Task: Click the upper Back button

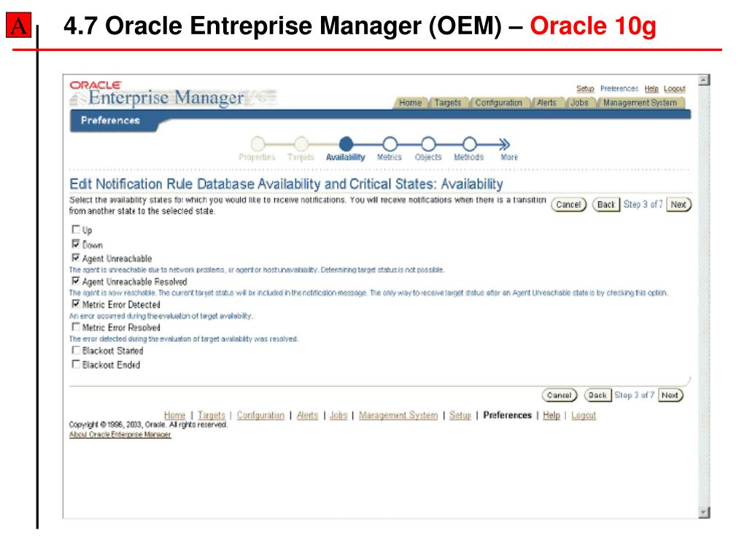Action: 606,205
